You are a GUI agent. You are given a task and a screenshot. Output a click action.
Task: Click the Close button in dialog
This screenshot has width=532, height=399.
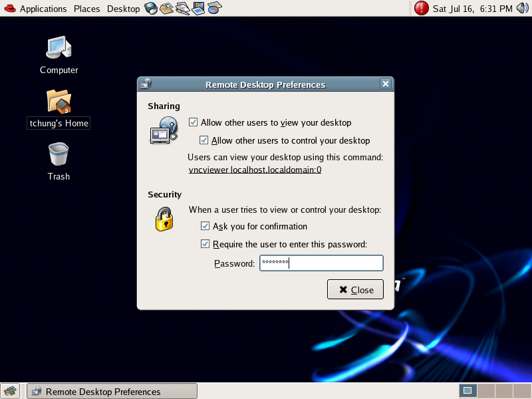pos(355,289)
